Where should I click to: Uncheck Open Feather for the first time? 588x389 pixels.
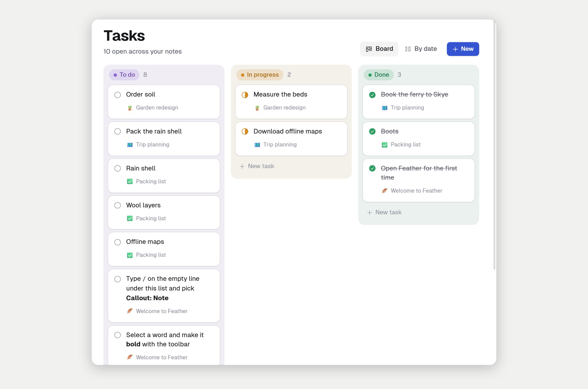click(372, 168)
